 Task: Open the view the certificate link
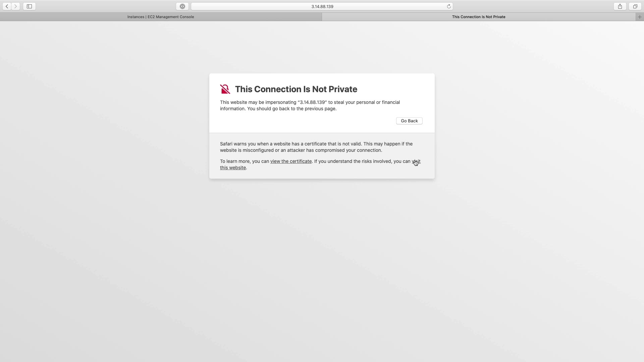291,161
